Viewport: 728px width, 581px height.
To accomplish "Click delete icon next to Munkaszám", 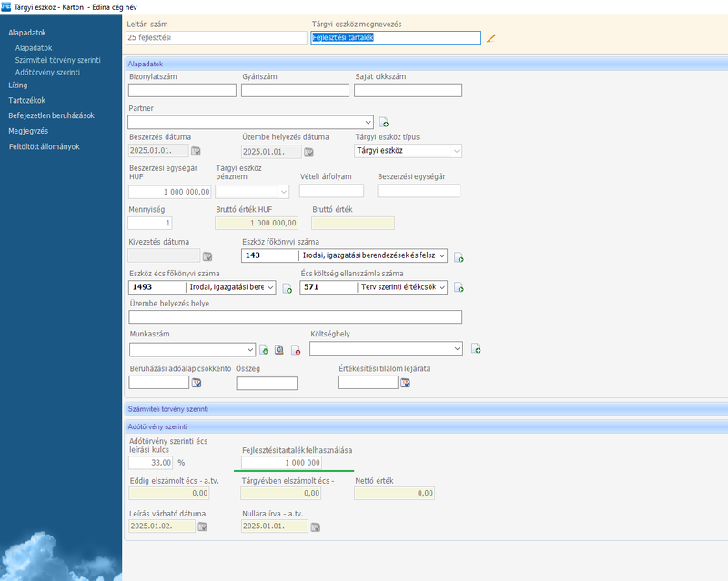I will 296,349.
